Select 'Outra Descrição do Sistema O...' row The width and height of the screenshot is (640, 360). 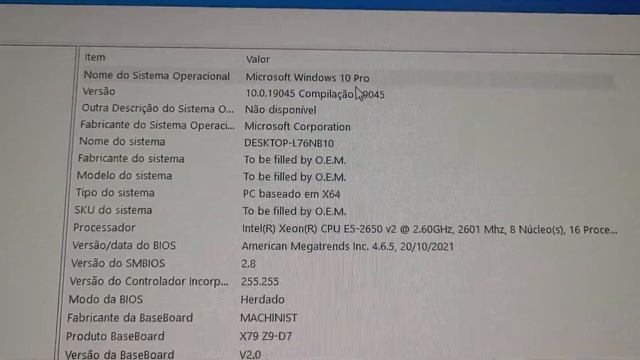(158, 109)
